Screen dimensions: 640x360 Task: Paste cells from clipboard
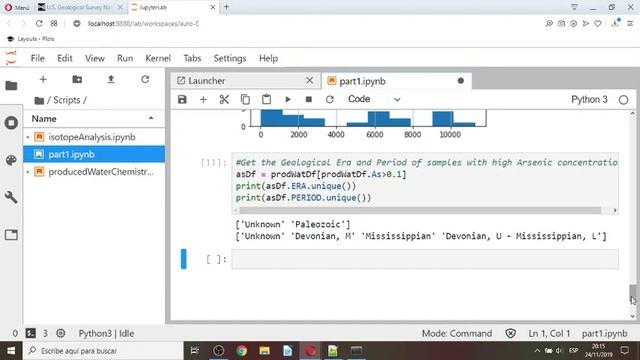point(267,99)
